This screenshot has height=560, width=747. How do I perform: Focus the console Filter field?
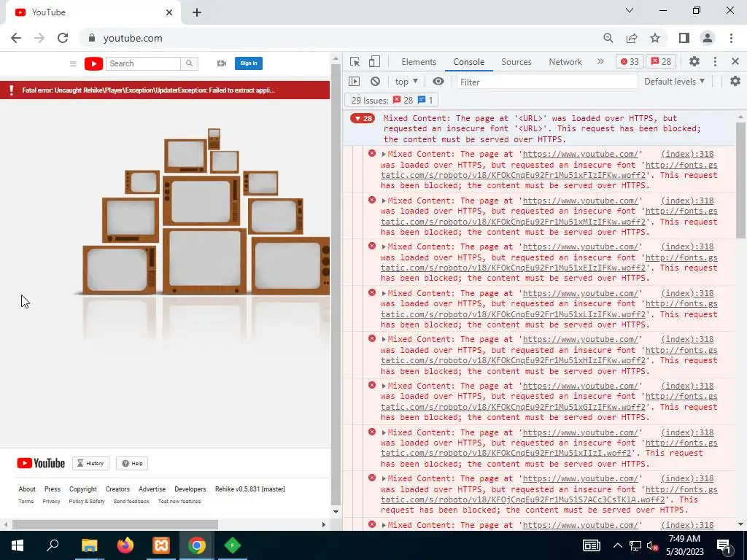(x=547, y=82)
